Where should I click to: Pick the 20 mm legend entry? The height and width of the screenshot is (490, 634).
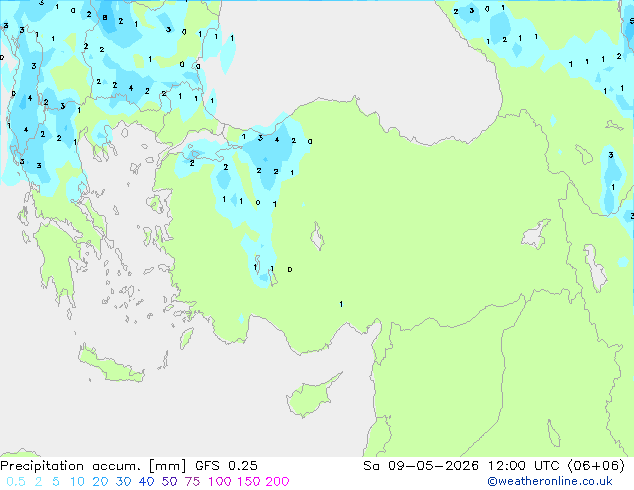click(x=100, y=482)
